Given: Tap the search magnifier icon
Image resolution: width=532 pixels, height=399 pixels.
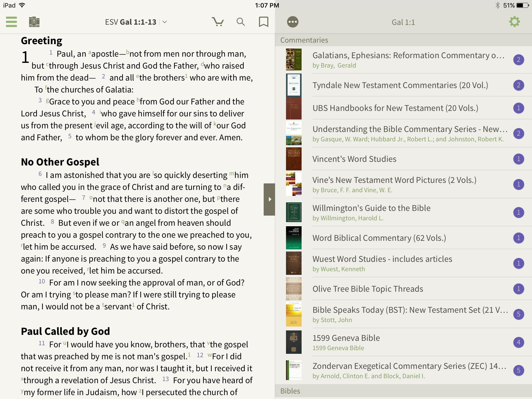Looking at the screenshot, I should [241, 22].
